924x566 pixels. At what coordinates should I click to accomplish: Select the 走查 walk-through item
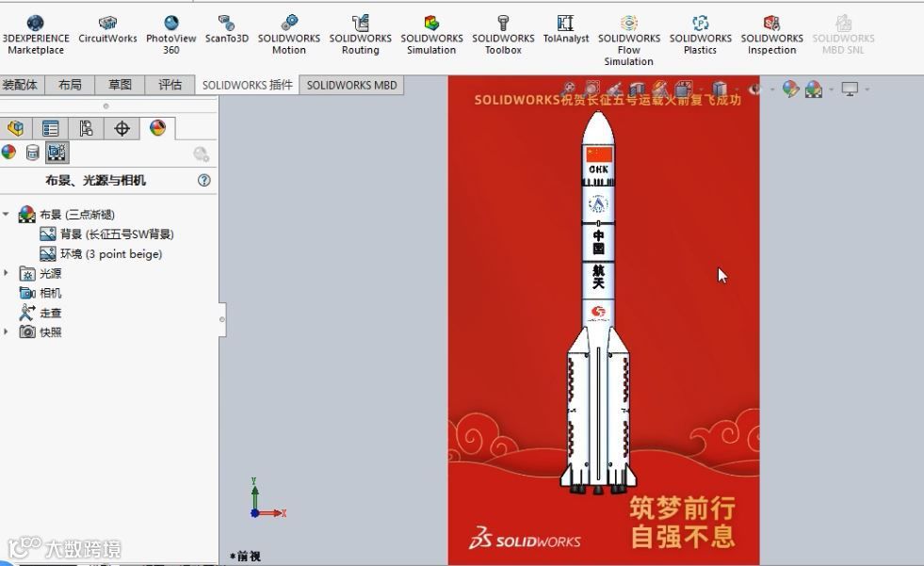41,313
